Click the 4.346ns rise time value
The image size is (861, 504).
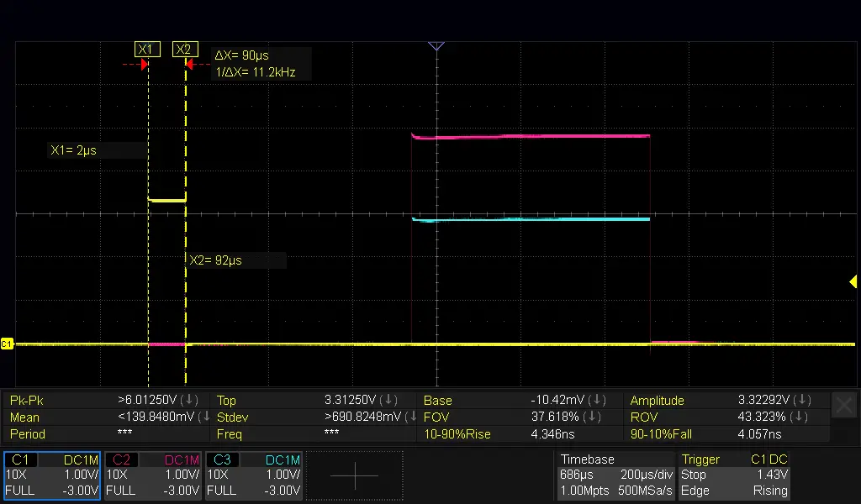coord(552,434)
